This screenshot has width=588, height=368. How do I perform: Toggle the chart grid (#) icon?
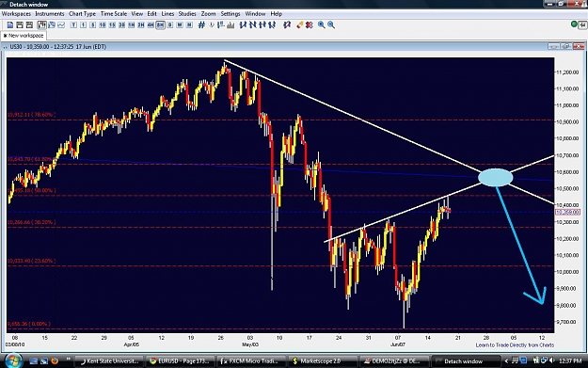[201, 25]
